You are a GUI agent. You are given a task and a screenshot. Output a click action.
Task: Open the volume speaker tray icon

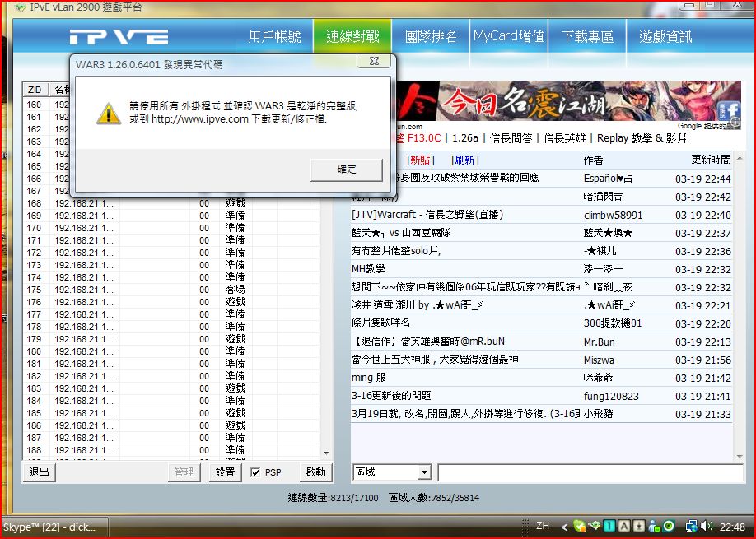point(705,526)
